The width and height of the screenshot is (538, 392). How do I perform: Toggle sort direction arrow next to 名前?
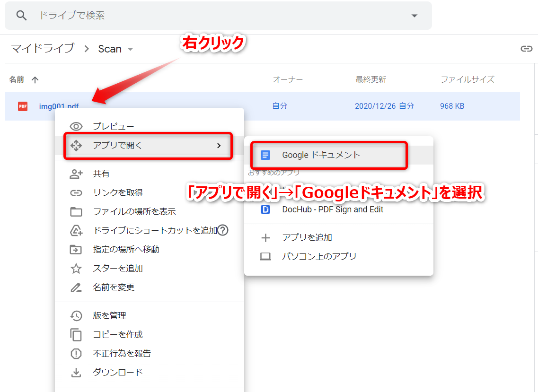pos(35,80)
